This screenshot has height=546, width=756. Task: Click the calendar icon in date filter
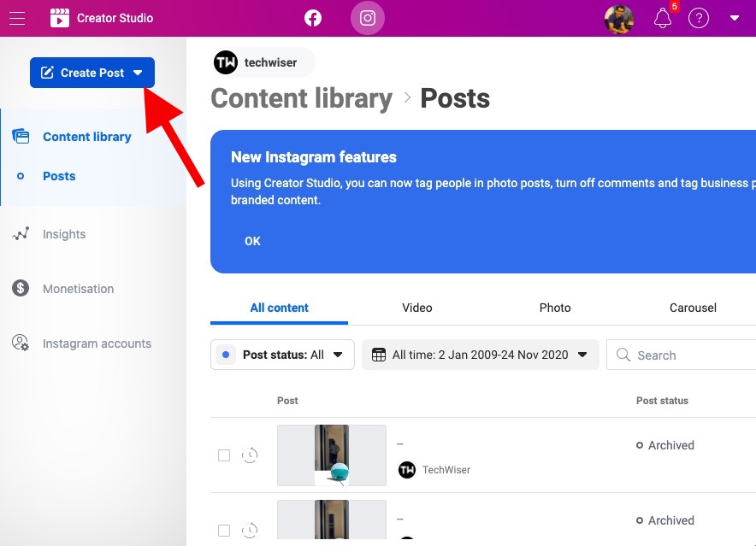tap(379, 355)
